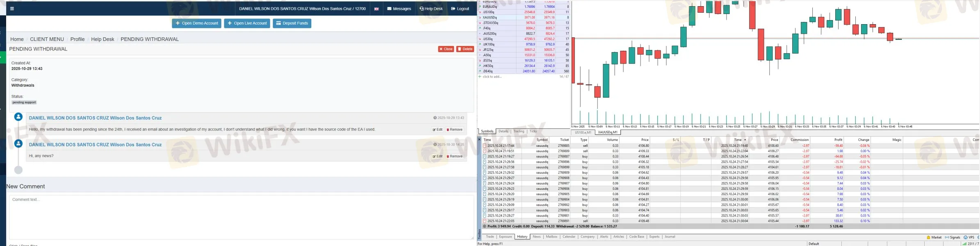980x246 pixels.
Task: Click buy deal icon for ticket 2769896
Action: point(485,162)
